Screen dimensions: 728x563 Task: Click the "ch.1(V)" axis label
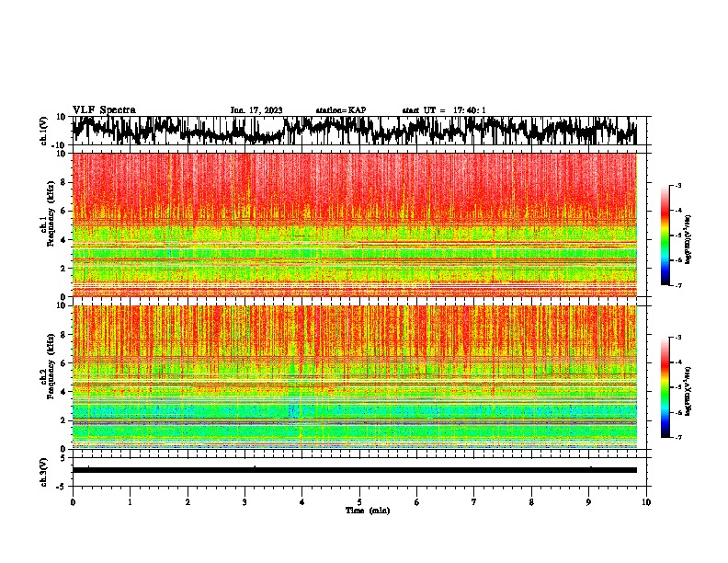[44, 132]
